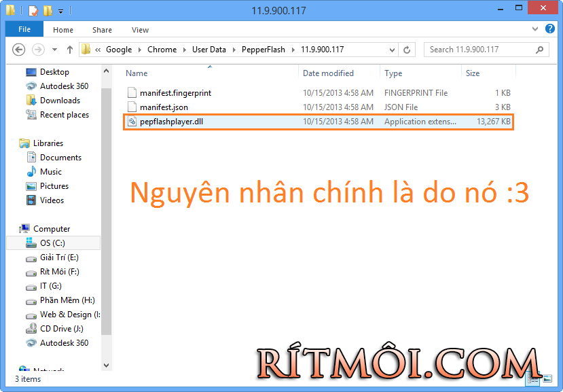Screen dimensions: 563x392
Task: Open the Giải Trí (E:) drive
Action: pos(59,257)
